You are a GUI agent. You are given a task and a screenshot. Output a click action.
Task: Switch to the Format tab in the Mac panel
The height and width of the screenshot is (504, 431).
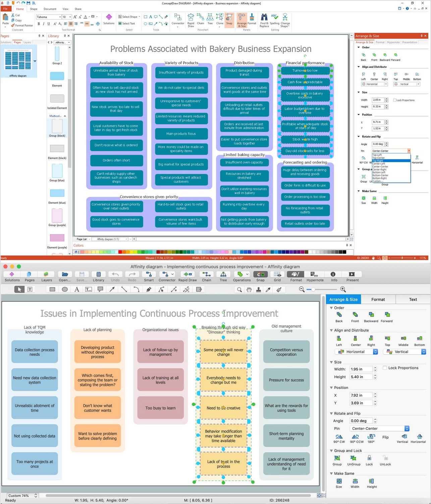point(378,299)
